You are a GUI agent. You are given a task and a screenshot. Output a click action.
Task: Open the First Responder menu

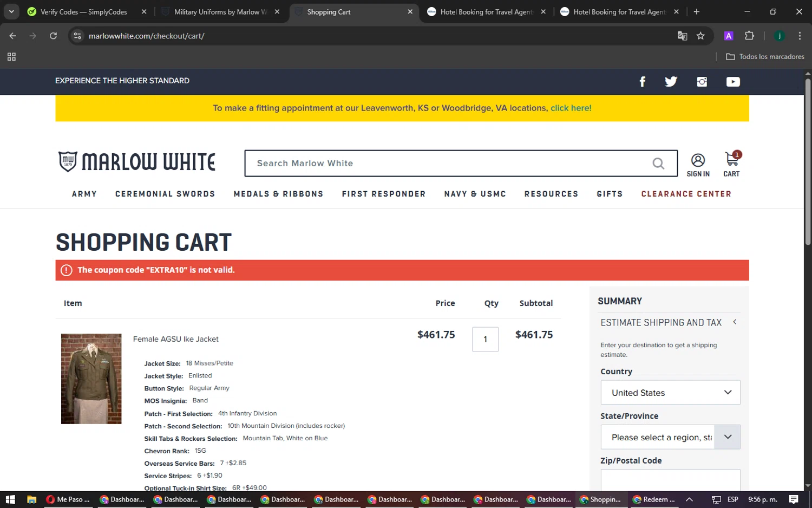click(x=384, y=194)
